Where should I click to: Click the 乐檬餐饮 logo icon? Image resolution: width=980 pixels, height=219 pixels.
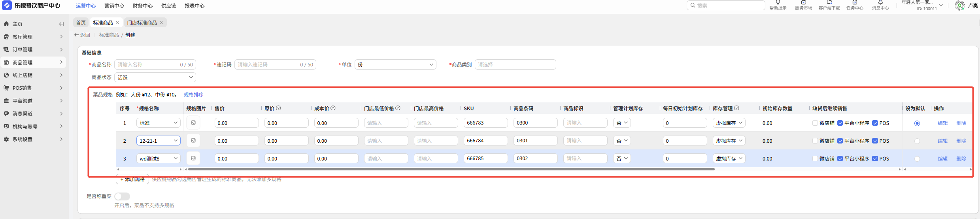[7, 6]
